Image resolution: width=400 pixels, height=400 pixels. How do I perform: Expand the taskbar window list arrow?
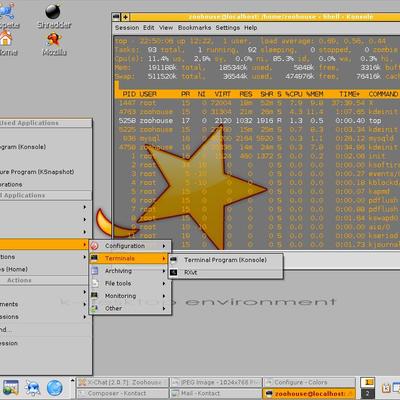pos(72,380)
